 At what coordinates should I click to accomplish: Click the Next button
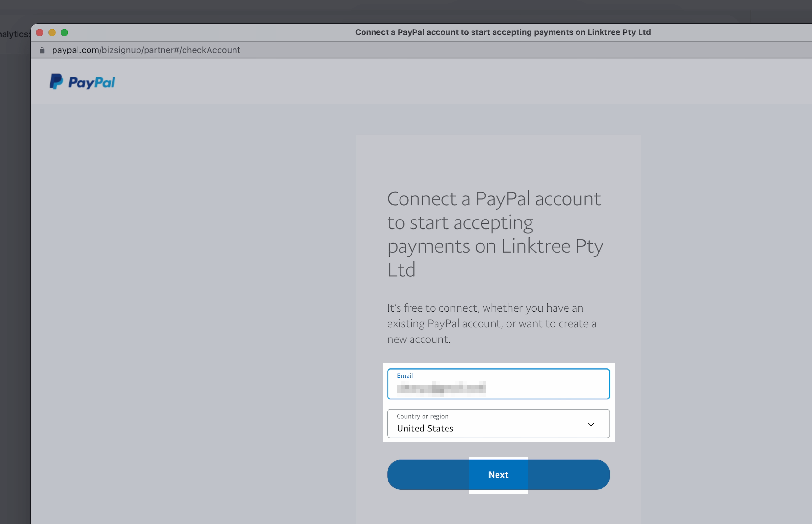click(498, 475)
